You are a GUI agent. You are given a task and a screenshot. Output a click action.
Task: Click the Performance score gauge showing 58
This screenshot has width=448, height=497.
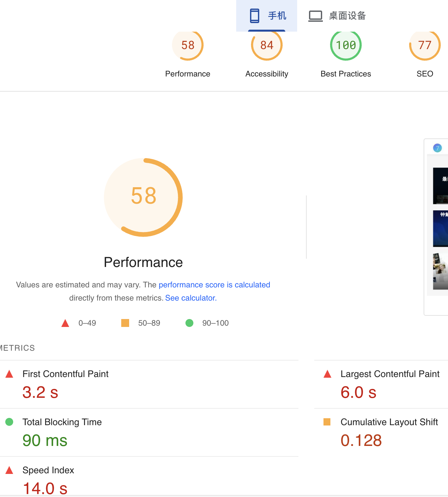pyautogui.click(x=188, y=45)
